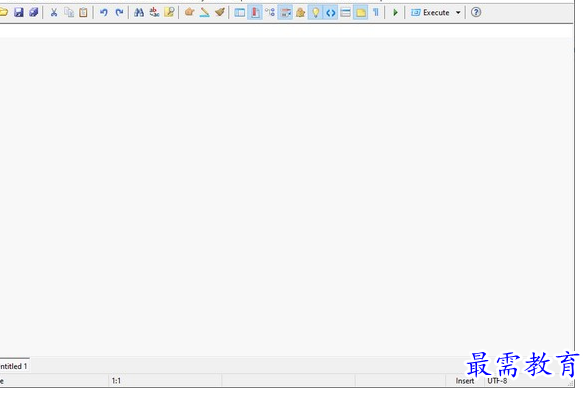
Task: Select the Untitled 1 document tab
Action: [14, 366]
